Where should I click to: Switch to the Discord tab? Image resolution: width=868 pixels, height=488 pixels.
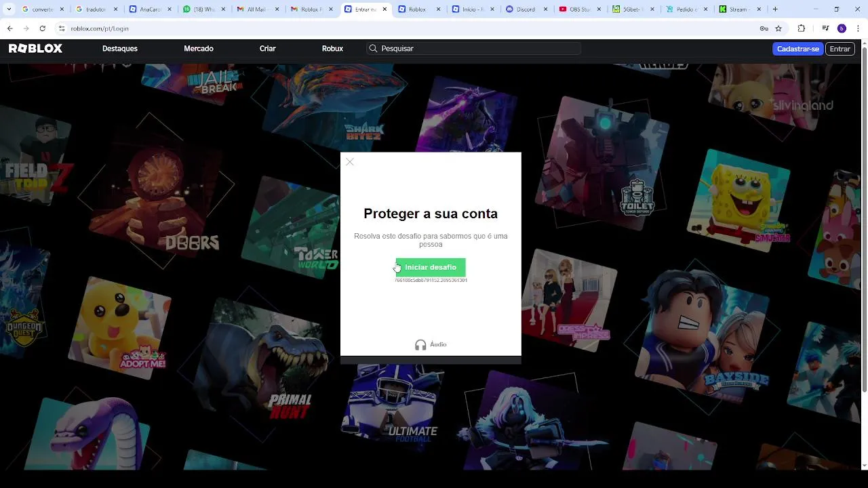526,9
